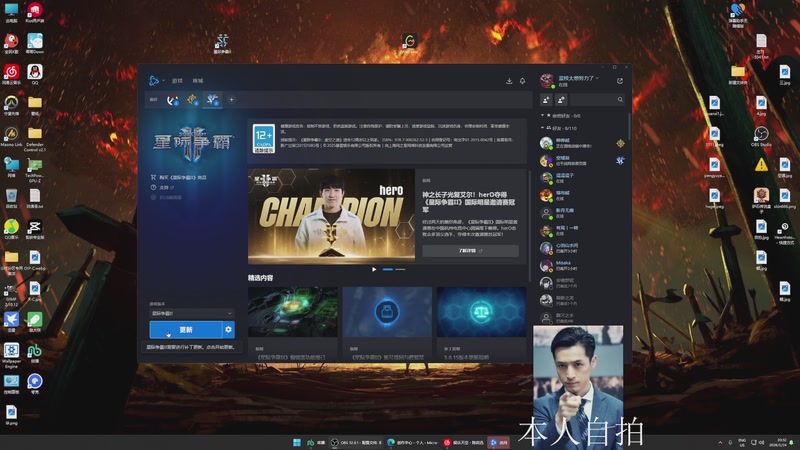Click the 精选内容 section heading
The image size is (800, 450).
point(261,278)
